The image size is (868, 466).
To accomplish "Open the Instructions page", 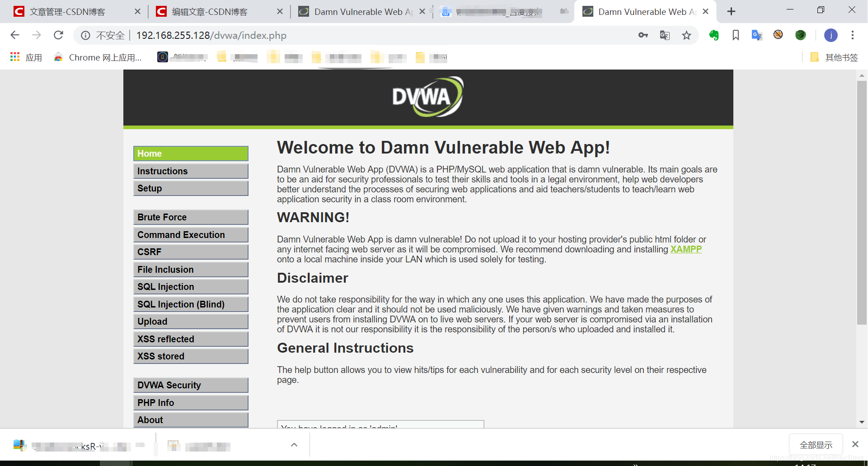I will pyautogui.click(x=191, y=171).
